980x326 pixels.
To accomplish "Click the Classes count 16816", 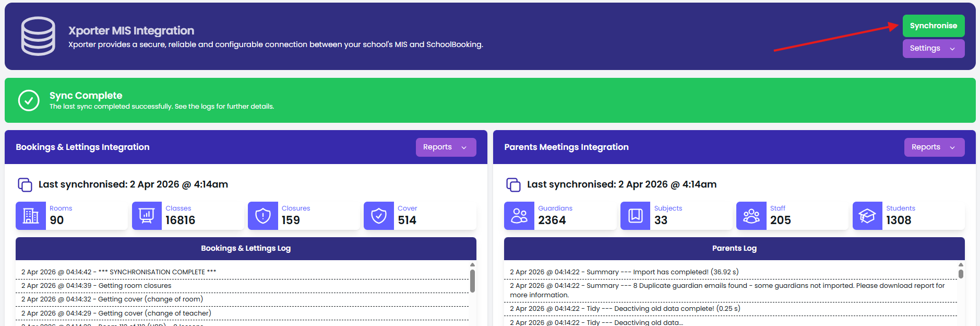I will tap(181, 220).
